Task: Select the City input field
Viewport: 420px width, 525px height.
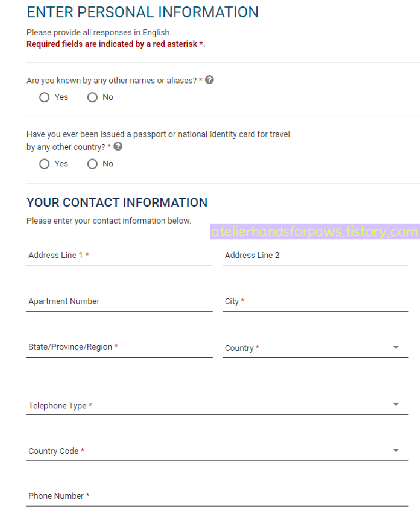Action: [316, 302]
